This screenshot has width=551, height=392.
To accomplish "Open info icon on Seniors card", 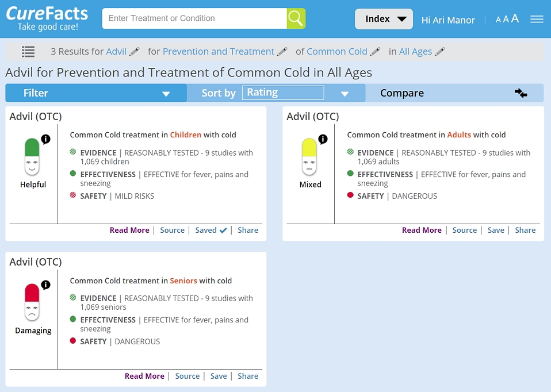I will tap(45, 285).
